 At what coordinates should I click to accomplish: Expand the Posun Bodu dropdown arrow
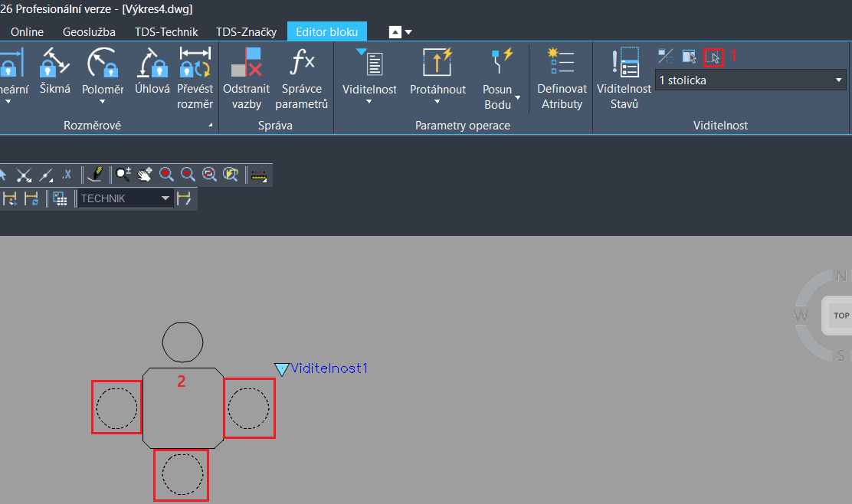tap(518, 98)
